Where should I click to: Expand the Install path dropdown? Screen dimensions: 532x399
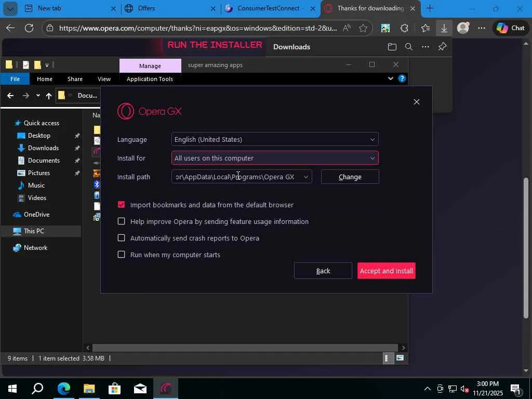(x=305, y=177)
